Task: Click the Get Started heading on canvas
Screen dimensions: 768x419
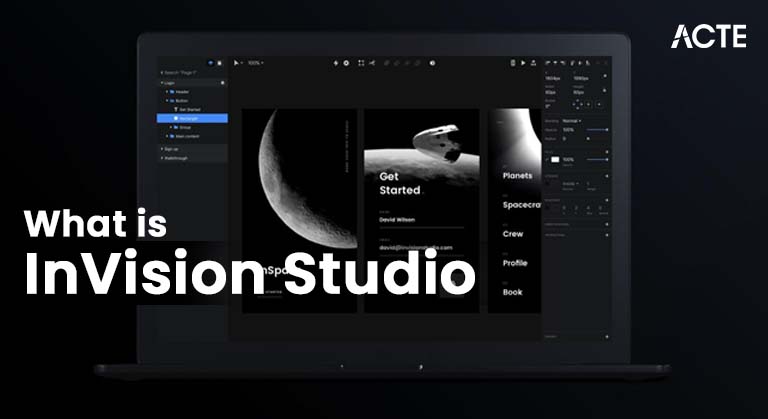Action: point(400,183)
